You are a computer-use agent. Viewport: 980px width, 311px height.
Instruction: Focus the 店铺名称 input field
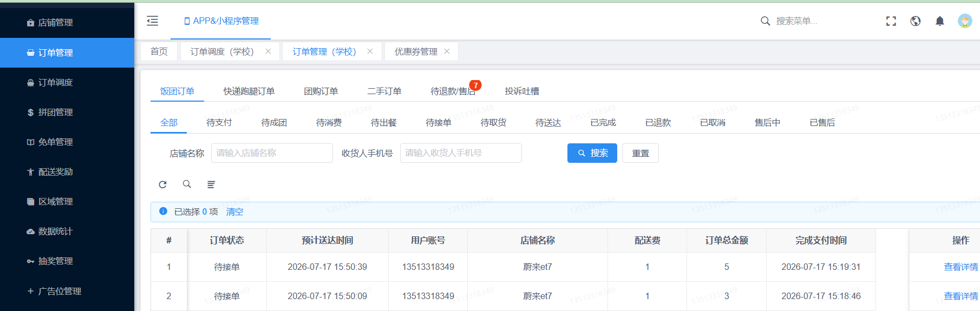(272, 153)
